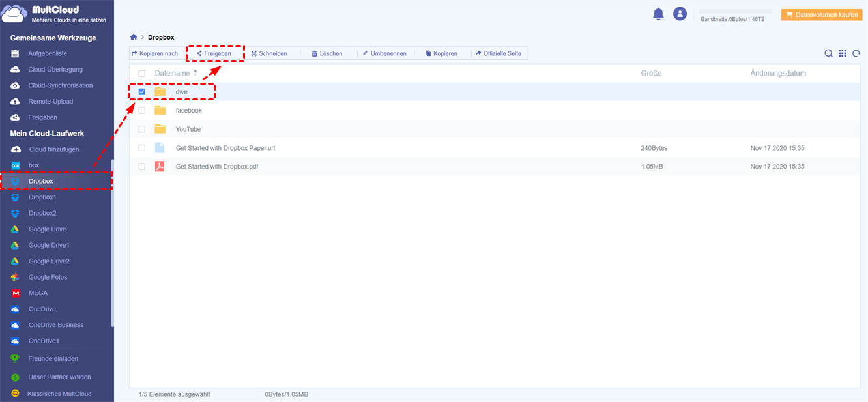Click the Größe column header
Screen dimensions: 868x402
tap(651, 74)
